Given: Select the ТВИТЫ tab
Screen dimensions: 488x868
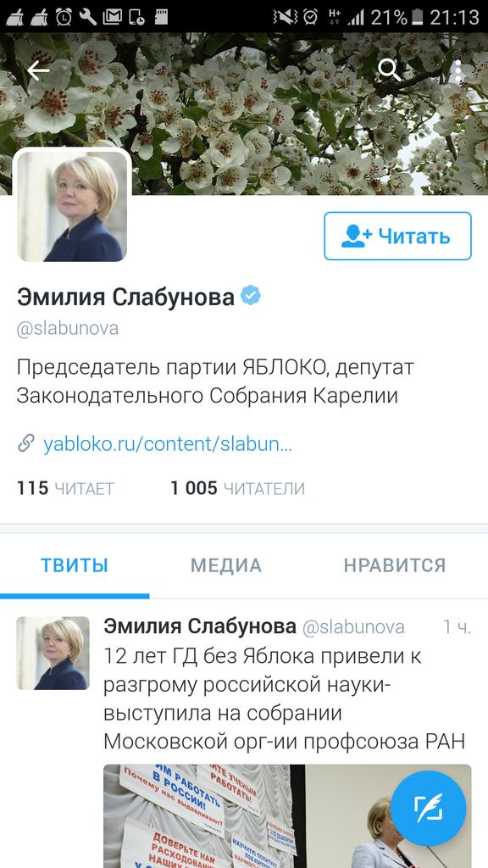Looking at the screenshot, I should click(x=75, y=565).
